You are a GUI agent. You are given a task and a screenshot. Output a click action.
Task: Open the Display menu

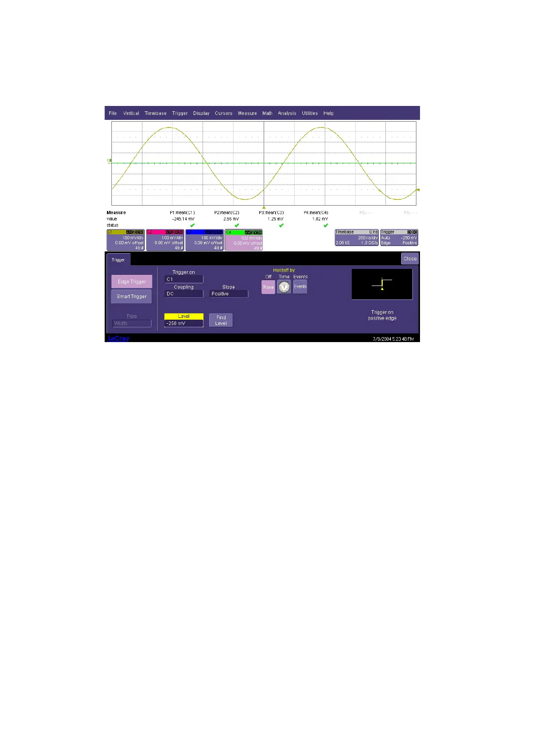pyautogui.click(x=201, y=114)
